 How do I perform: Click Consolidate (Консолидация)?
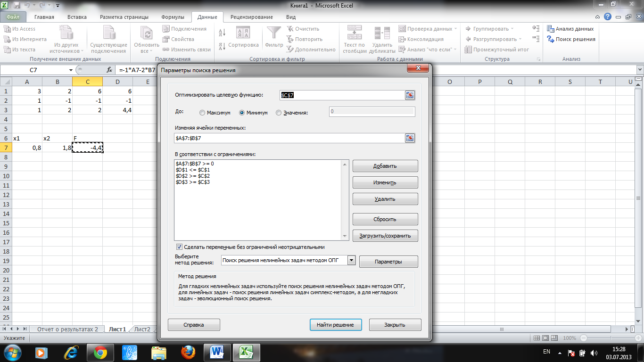pos(421,39)
